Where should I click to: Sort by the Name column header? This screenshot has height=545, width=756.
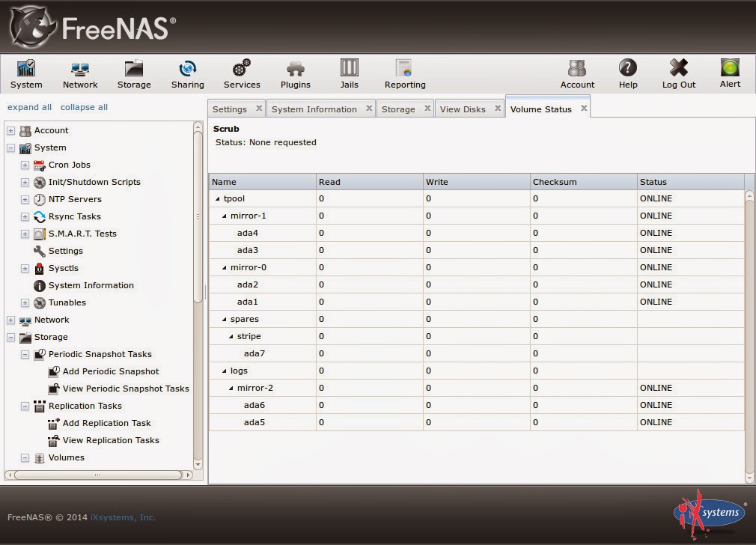coord(262,182)
